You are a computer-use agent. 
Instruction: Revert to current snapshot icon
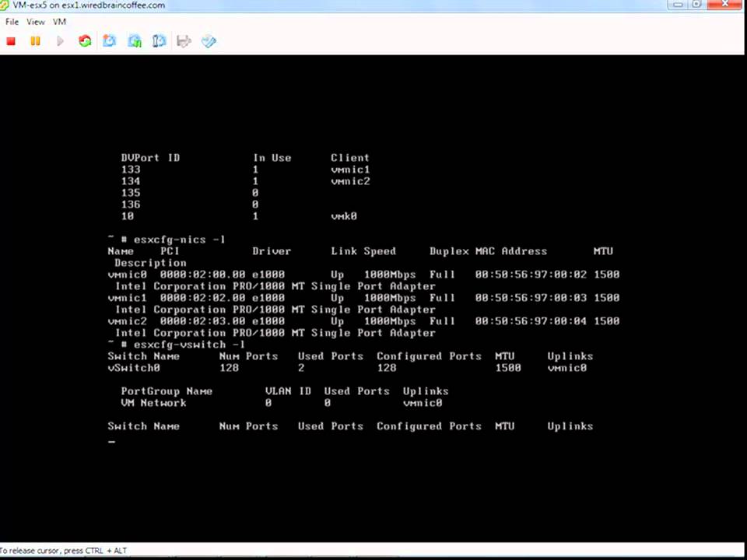click(x=135, y=41)
